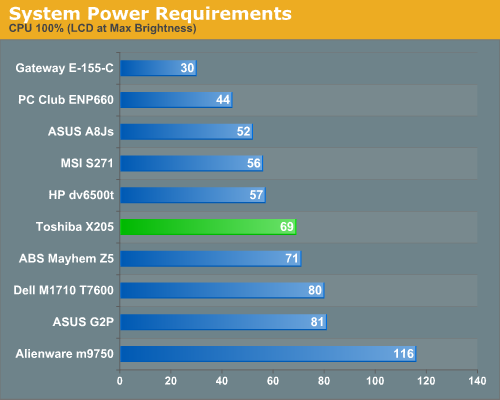Click the ASUS A8Js label
Screen dimensions: 500x400
coord(81,131)
